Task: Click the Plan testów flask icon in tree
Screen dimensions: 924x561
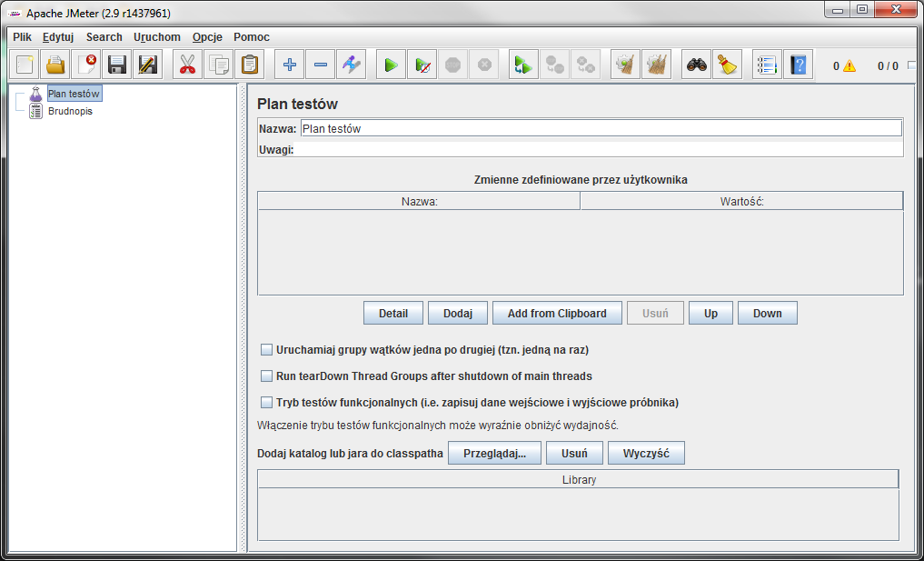Action: 36,94
